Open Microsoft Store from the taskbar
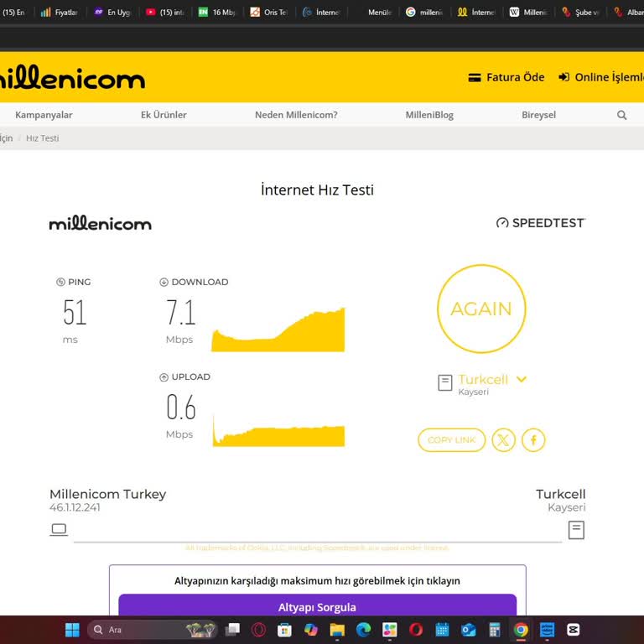This screenshot has width=644, height=644. click(284, 630)
